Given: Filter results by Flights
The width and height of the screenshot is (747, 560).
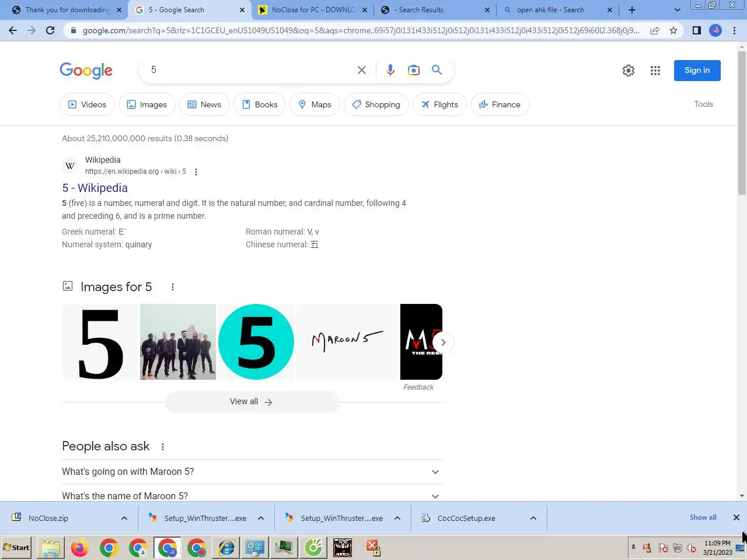Looking at the screenshot, I should point(439,104).
